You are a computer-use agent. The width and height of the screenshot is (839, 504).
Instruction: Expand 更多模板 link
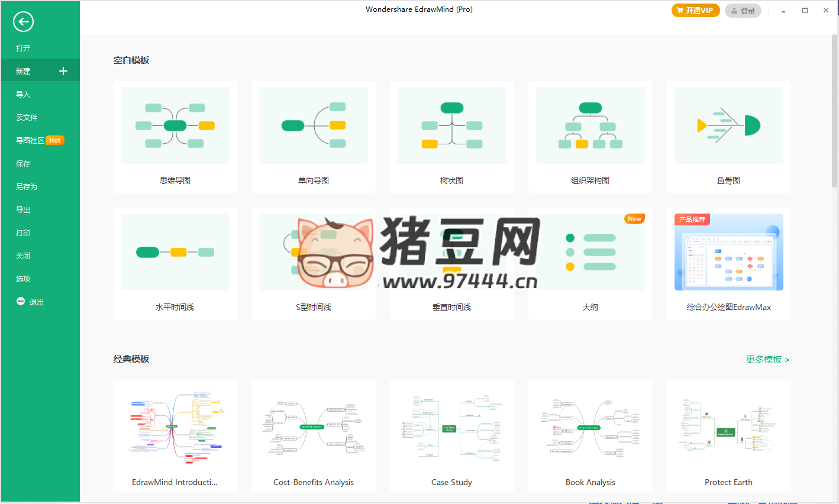[767, 359]
